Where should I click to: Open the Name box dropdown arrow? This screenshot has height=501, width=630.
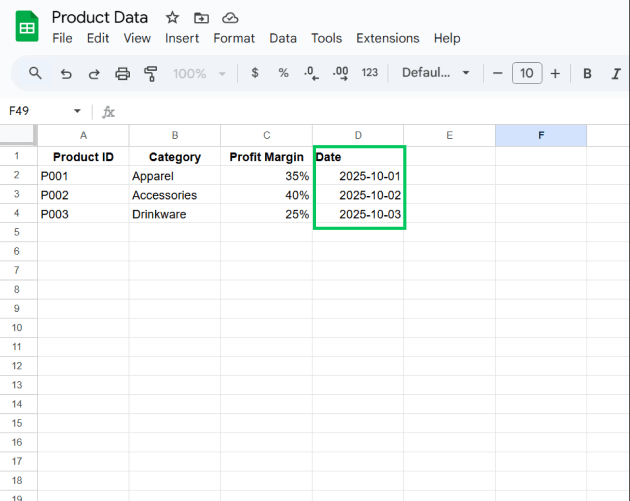77,111
